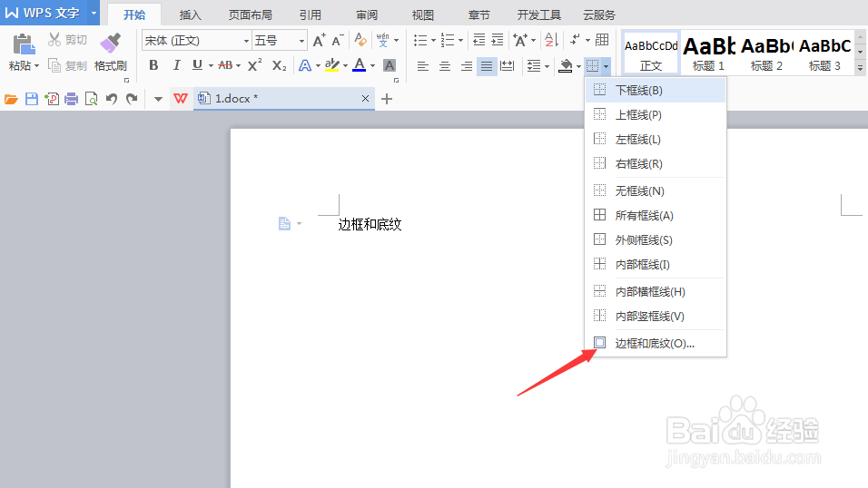The width and height of the screenshot is (868, 488).
Task: Click the Print icon in quick toolbar
Action: 72,99
